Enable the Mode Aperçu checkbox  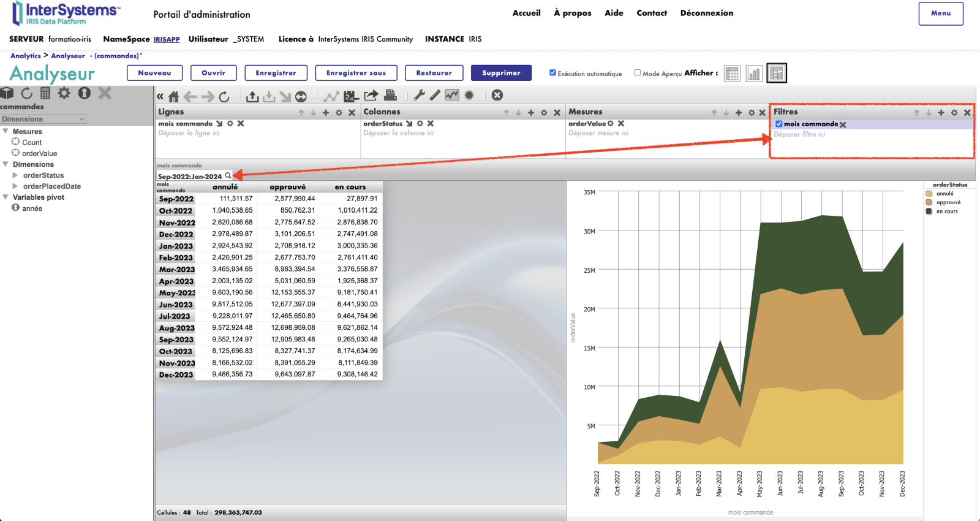point(638,73)
